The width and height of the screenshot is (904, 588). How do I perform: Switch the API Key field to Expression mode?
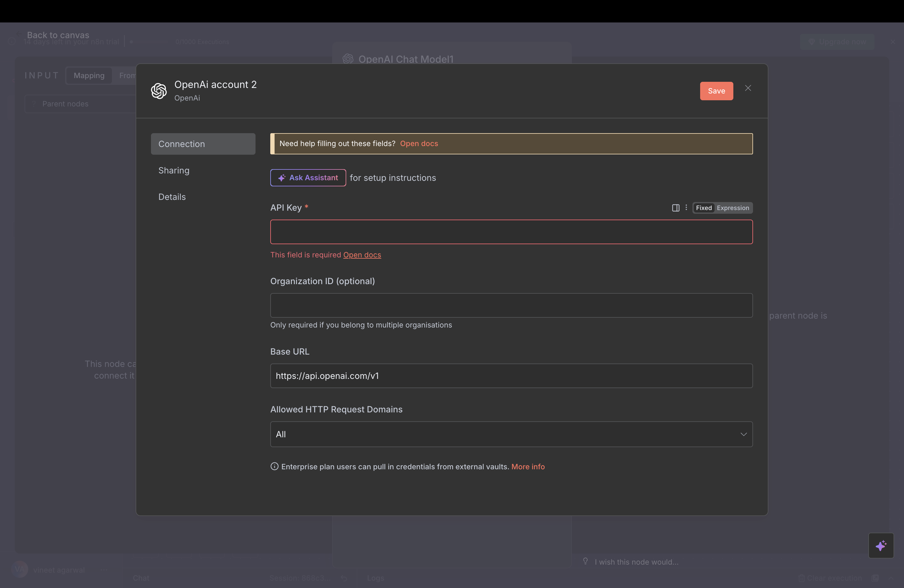(733, 208)
